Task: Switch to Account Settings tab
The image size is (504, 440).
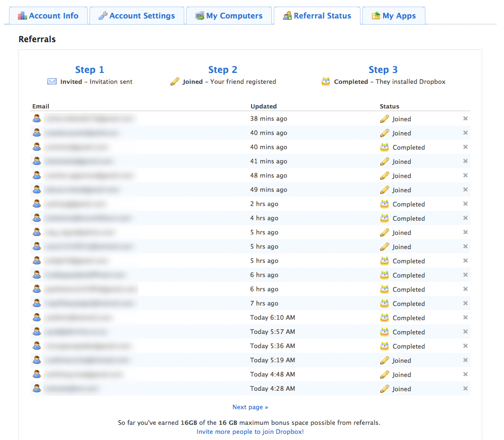Action: [x=137, y=16]
